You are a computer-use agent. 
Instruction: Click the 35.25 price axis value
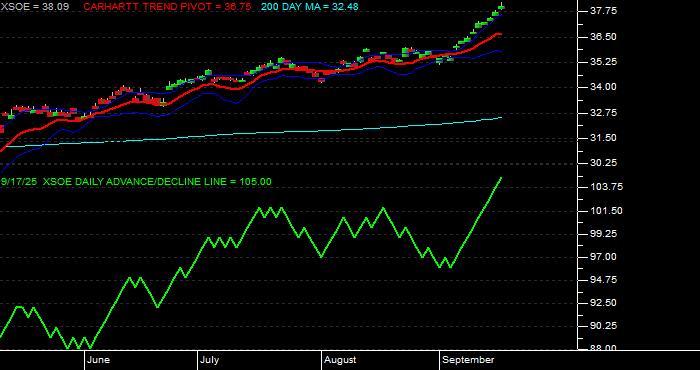click(603, 62)
